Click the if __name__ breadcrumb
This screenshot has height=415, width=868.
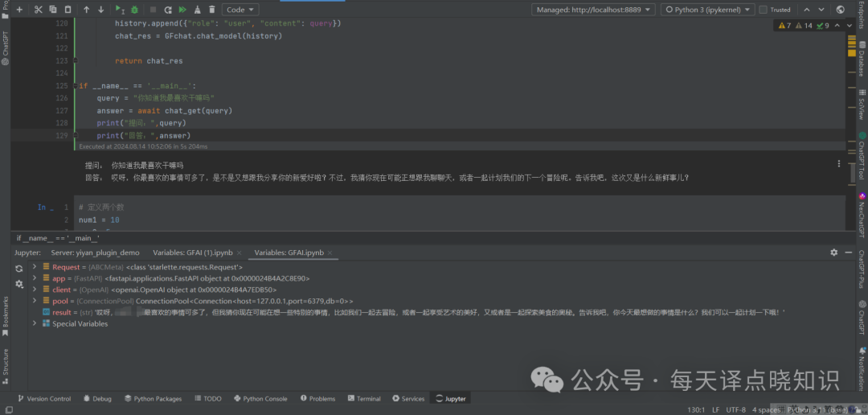[x=58, y=238]
